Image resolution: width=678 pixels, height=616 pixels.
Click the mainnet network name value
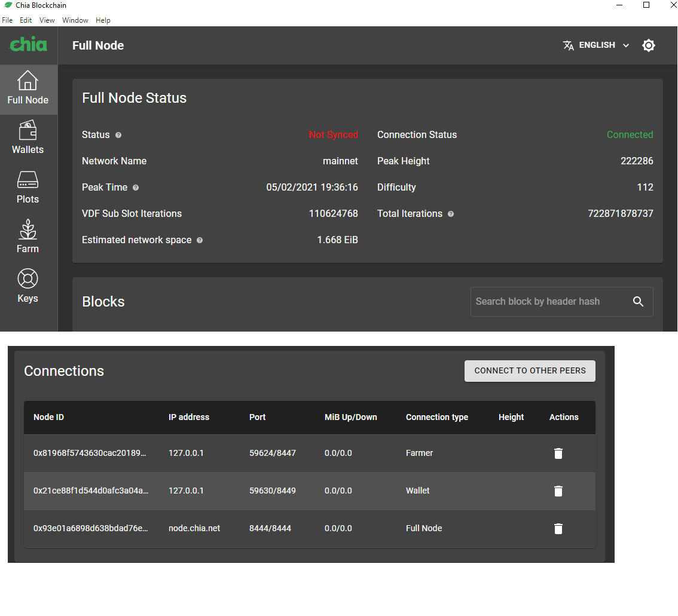(x=340, y=161)
